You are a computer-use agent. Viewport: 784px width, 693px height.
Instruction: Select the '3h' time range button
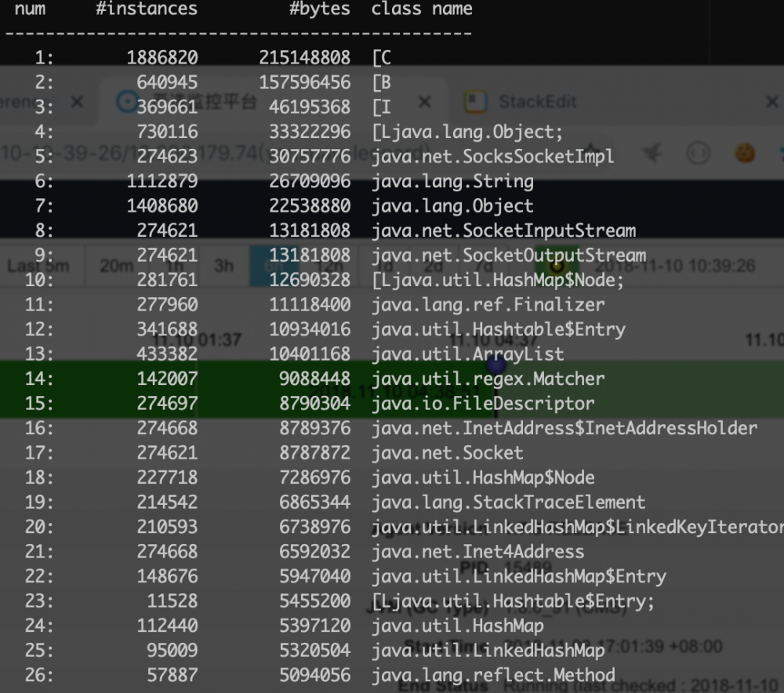pos(223,266)
